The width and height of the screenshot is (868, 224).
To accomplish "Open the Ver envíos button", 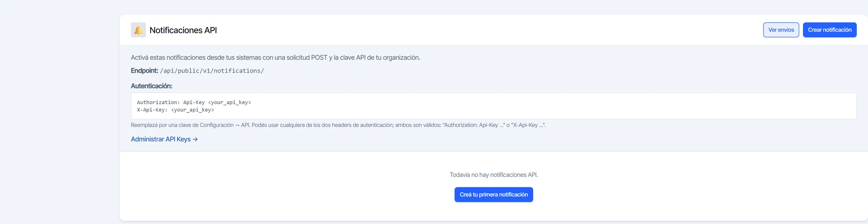I will click(x=781, y=30).
